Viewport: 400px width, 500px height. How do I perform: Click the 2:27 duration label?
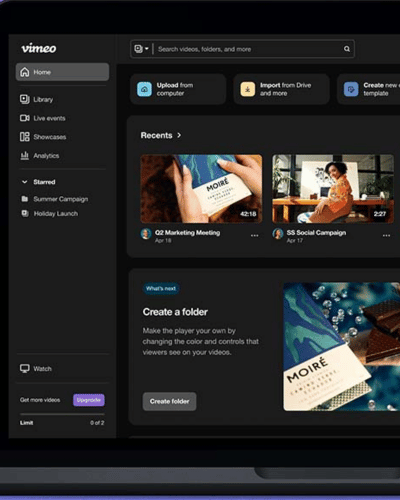pyautogui.click(x=380, y=214)
